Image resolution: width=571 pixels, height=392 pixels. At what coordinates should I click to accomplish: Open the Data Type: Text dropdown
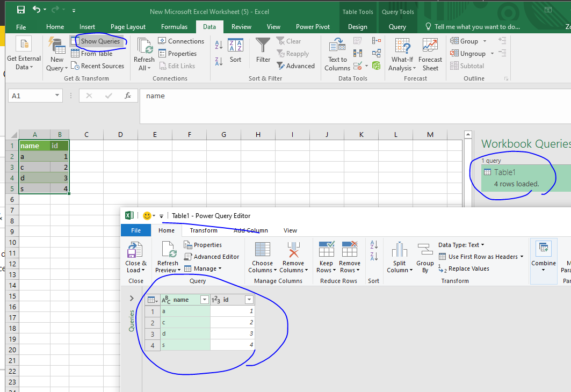click(x=461, y=245)
